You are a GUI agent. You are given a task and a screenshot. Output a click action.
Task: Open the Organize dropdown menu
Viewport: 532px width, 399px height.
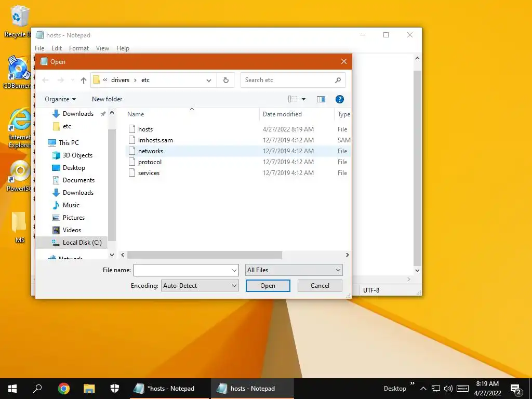tap(60, 99)
